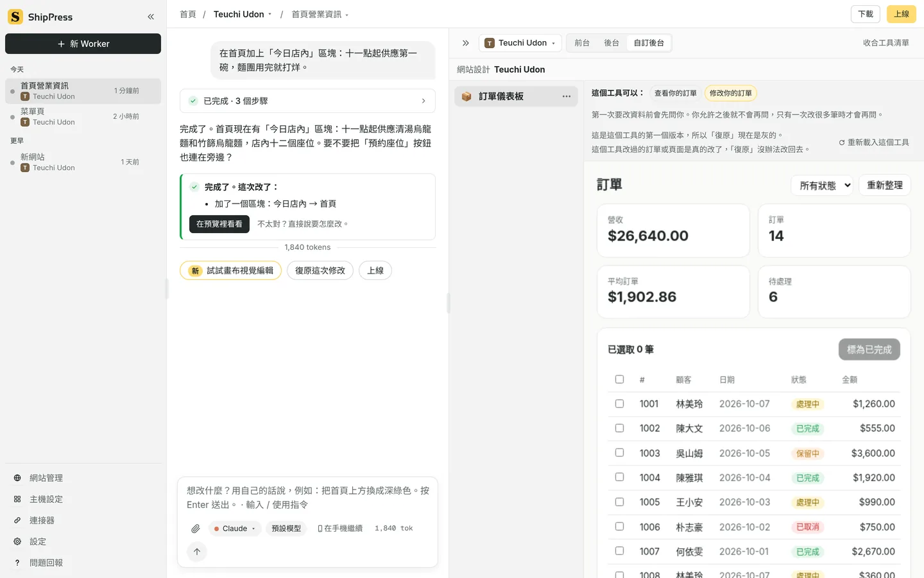The image size is (924, 578).
Task: Expand the 已完成 · 3 個步驟 row
Action: (x=307, y=101)
